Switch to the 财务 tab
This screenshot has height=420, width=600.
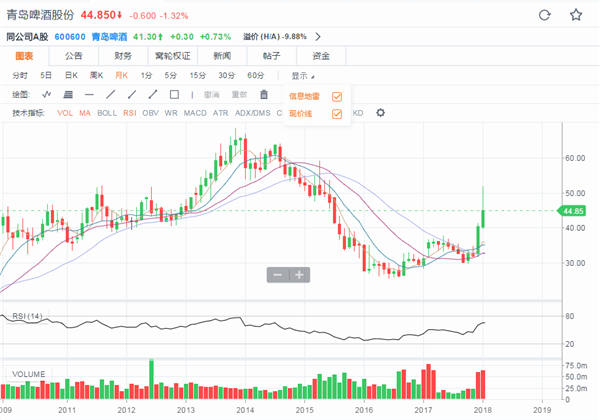pyautogui.click(x=123, y=56)
